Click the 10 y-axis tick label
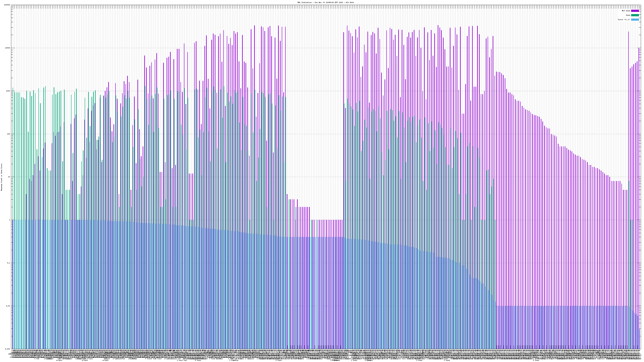The image size is (644, 362). tap(9, 177)
